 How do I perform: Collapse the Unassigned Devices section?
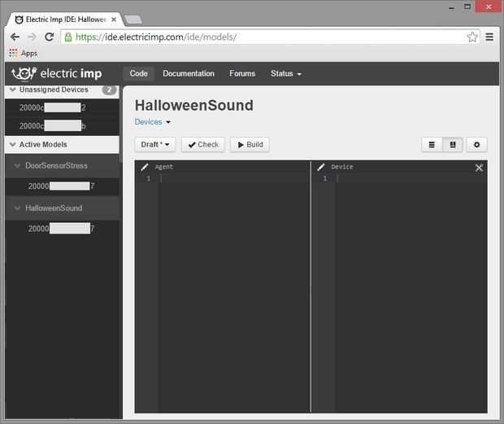pyautogui.click(x=12, y=90)
